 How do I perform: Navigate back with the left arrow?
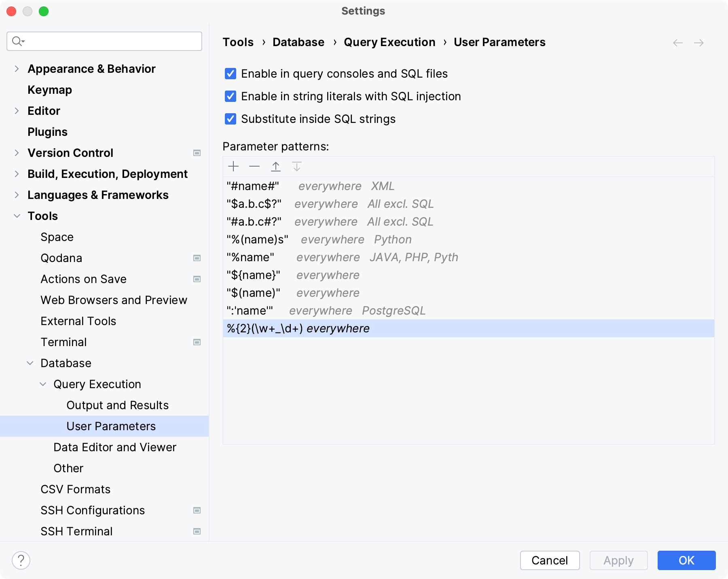[677, 42]
